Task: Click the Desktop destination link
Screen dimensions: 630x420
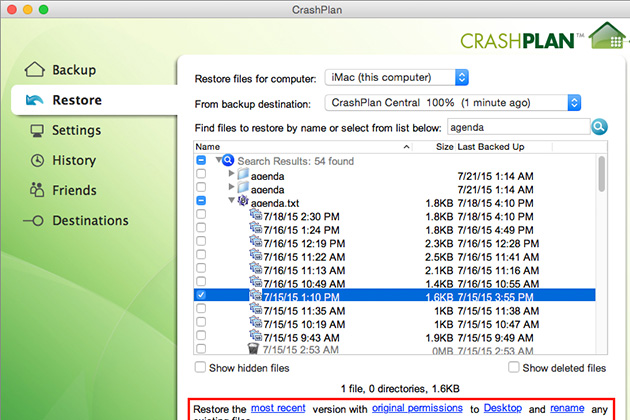Action: click(x=503, y=408)
